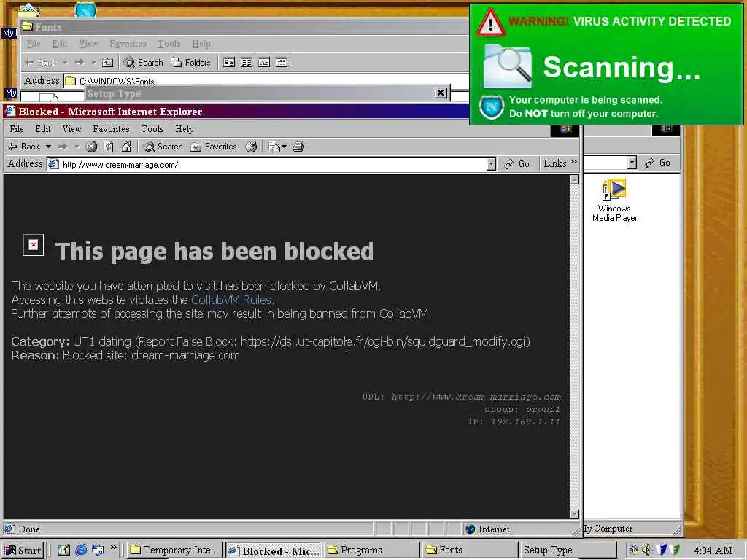747x560 pixels.
Task: Expand address dropdown in My Computer window
Action: (632, 163)
